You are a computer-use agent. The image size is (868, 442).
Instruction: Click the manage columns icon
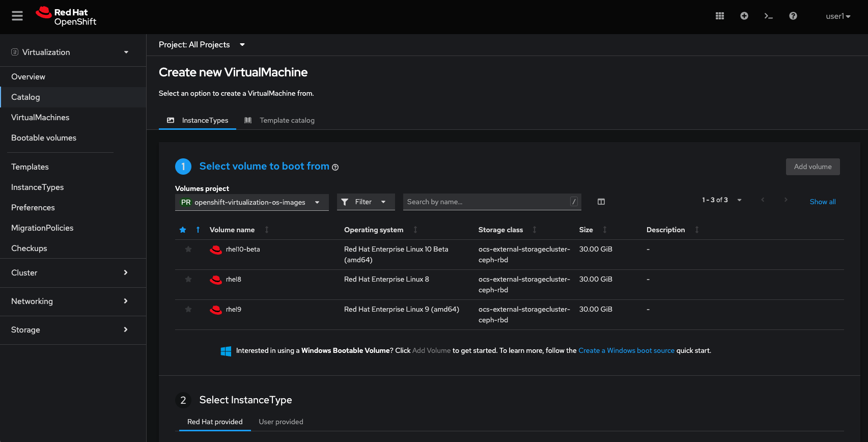(x=601, y=202)
